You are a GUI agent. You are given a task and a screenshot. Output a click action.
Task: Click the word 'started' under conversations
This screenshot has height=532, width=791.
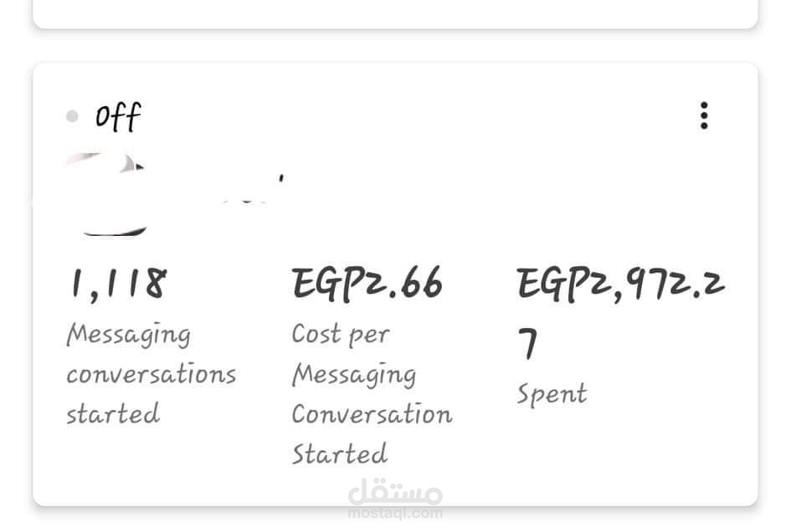[x=113, y=413]
